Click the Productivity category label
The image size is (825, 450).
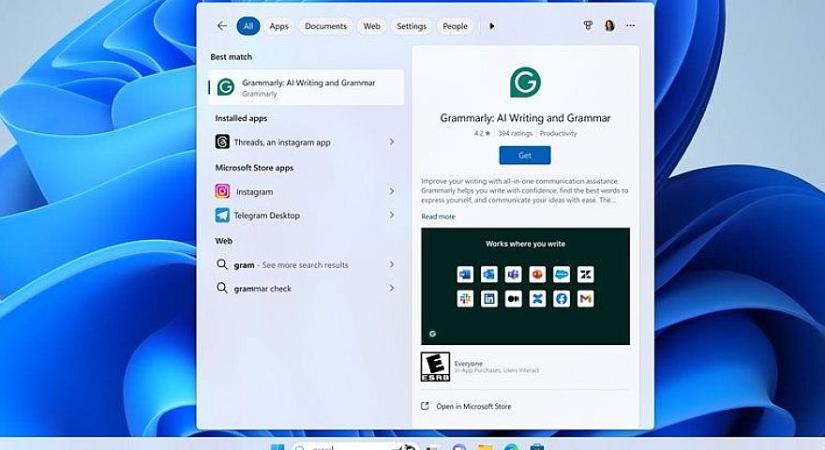pyautogui.click(x=558, y=134)
